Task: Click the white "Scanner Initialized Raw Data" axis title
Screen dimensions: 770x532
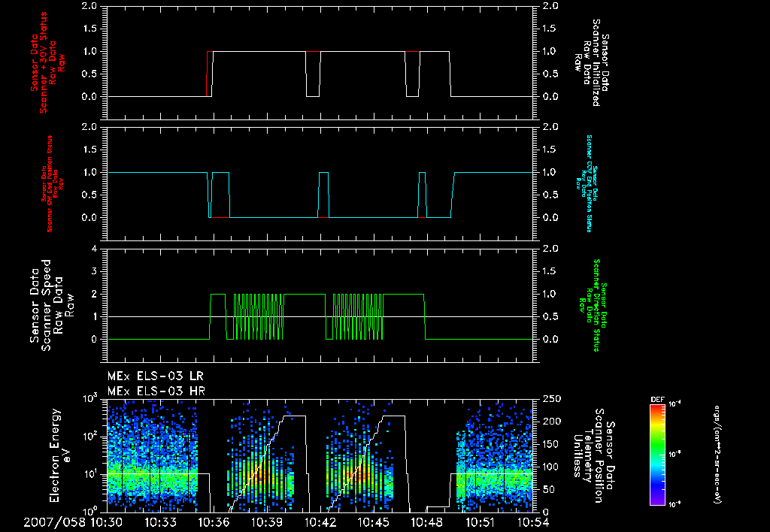Action: pos(593,63)
